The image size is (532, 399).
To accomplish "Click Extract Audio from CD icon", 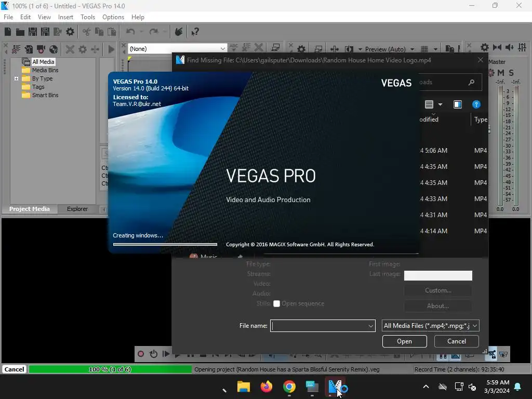I will (54, 49).
